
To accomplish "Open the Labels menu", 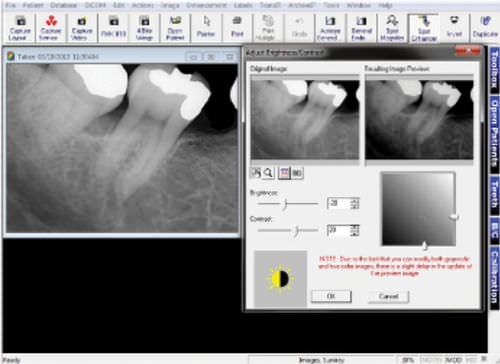I will coord(243,5).
